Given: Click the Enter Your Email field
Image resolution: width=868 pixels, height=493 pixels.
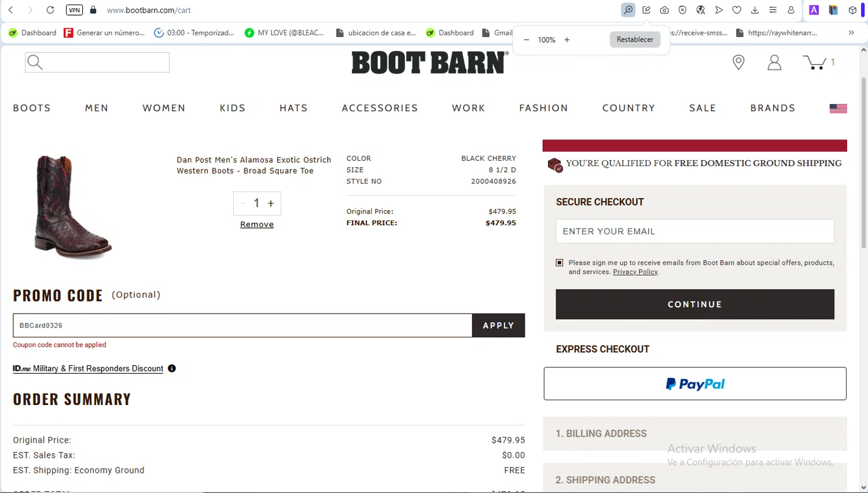Looking at the screenshot, I should (695, 231).
